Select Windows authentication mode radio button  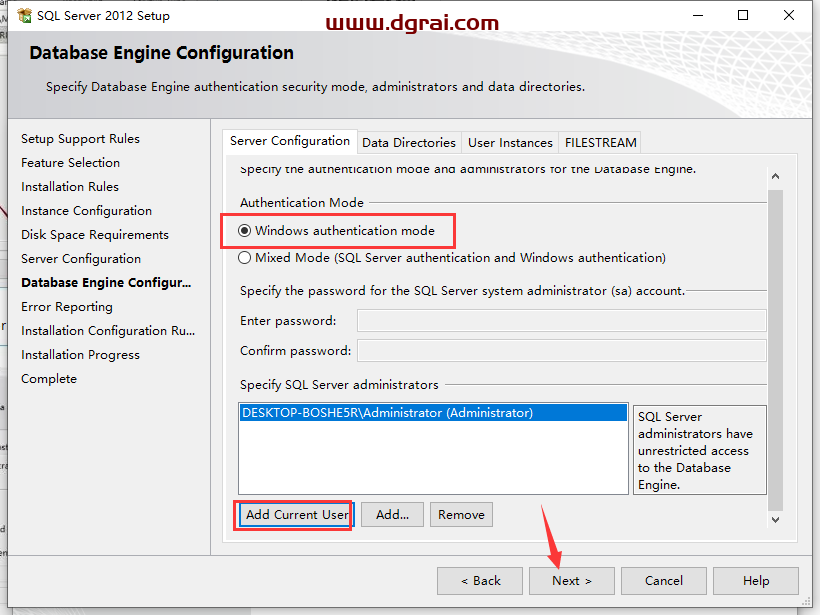click(244, 231)
